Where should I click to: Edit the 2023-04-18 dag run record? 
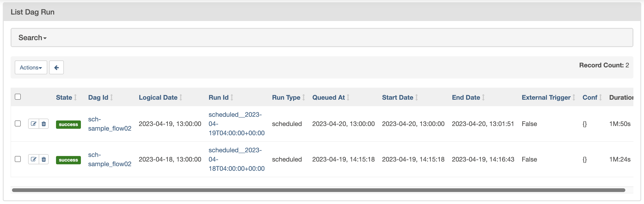pos(33,159)
